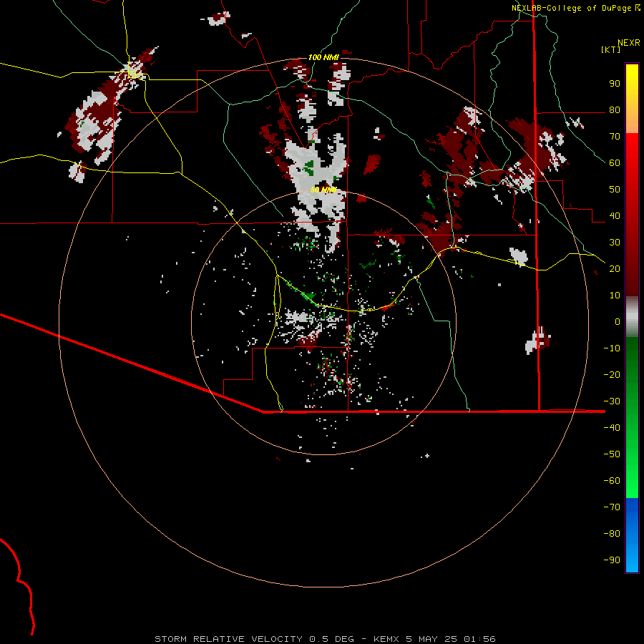Click the 100 NMI range ring label
Image resolution: width=644 pixels, height=644 pixels.
tap(323, 57)
